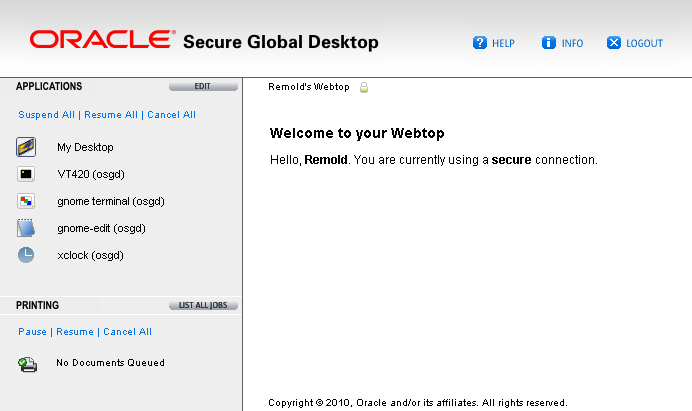Image resolution: width=692 pixels, height=411 pixels.
Task: Click the PRINTING section header
Action: [x=38, y=305]
